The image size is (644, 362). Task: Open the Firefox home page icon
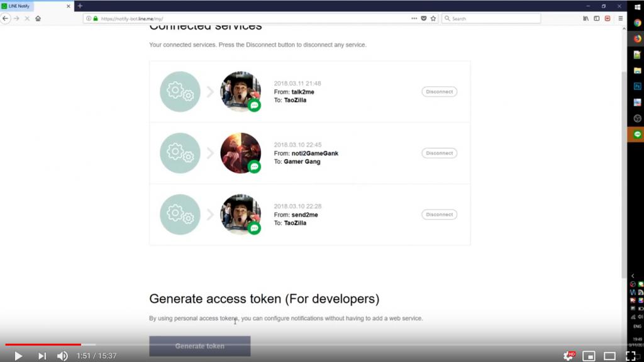(38, 18)
